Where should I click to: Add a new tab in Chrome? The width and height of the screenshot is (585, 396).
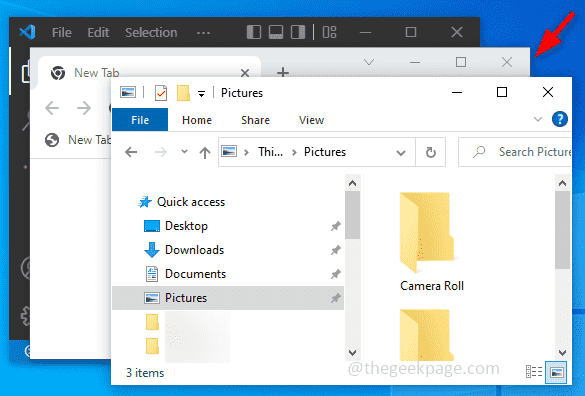tap(283, 72)
